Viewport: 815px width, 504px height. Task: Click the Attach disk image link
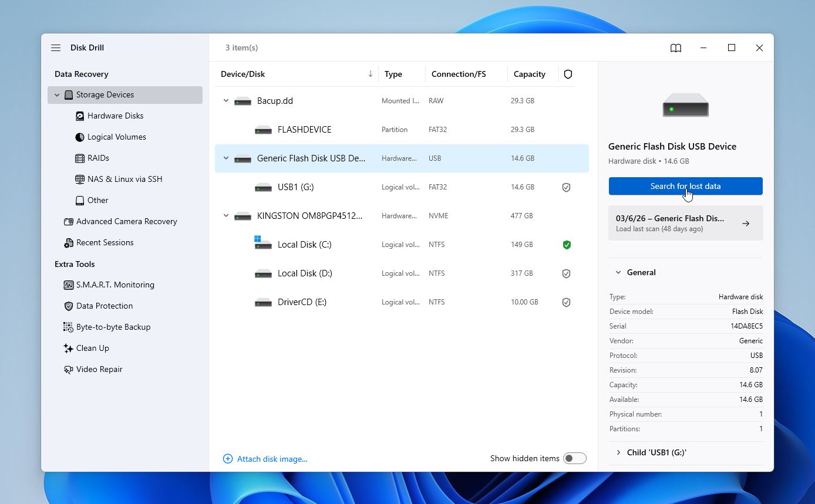tap(272, 459)
